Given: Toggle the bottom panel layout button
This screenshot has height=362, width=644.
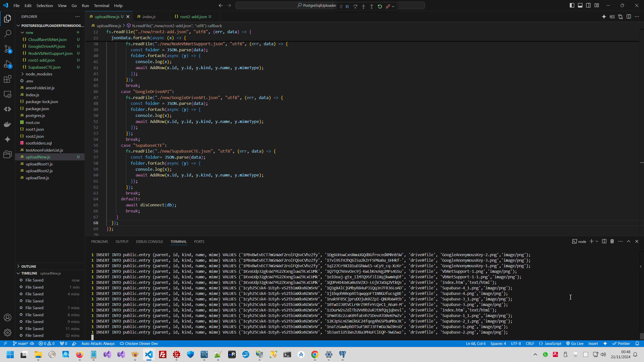Looking at the screenshot, I should 580,6.
